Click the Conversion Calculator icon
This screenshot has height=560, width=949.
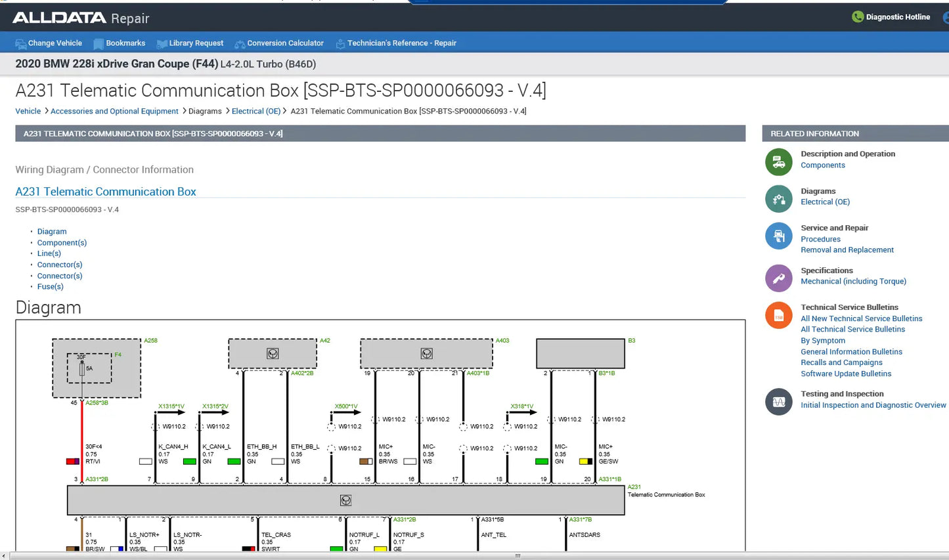240,44
